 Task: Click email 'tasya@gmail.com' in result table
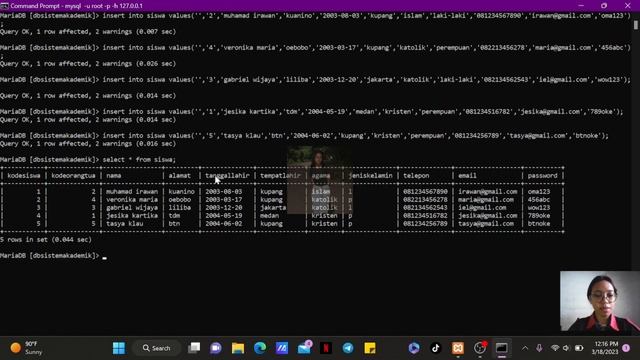point(486,224)
